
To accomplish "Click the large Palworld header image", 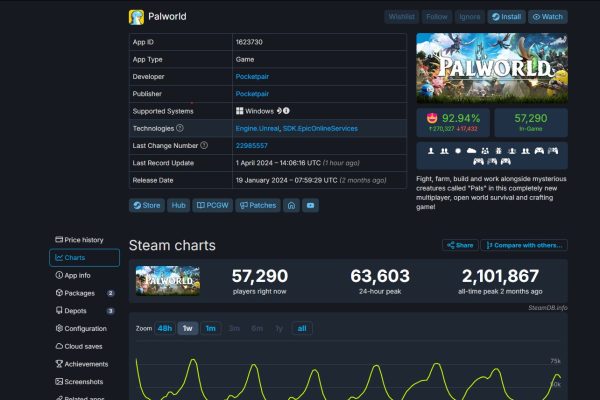I will tap(492, 68).
